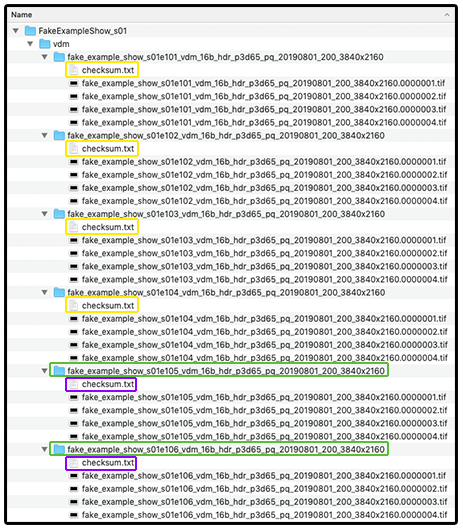463x530 pixels.
Task: Select s01e104 file name ending 0000001.tif
Action: (264, 319)
